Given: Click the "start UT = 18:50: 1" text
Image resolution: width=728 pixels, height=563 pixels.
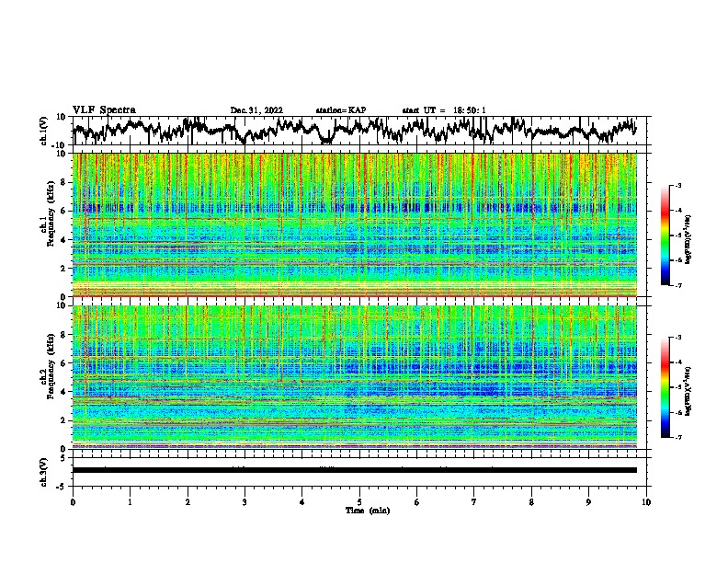Looking at the screenshot, I should (x=444, y=110).
